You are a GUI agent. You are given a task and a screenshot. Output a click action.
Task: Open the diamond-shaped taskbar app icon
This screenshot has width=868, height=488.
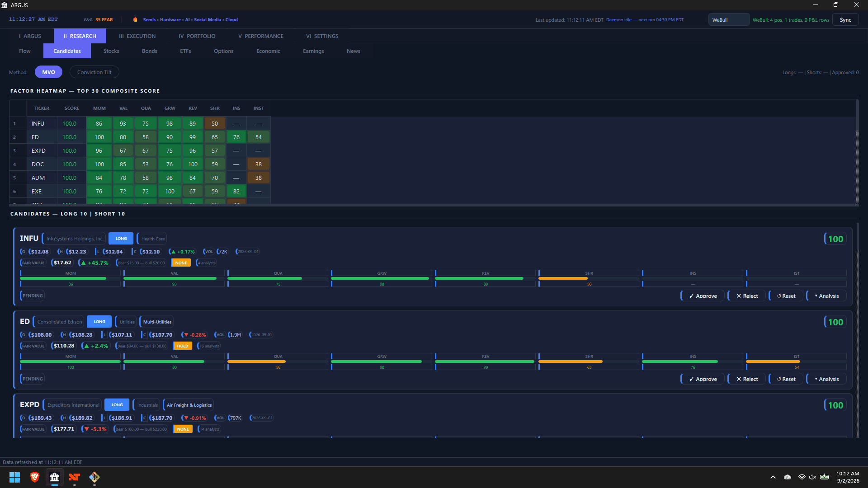click(x=94, y=477)
